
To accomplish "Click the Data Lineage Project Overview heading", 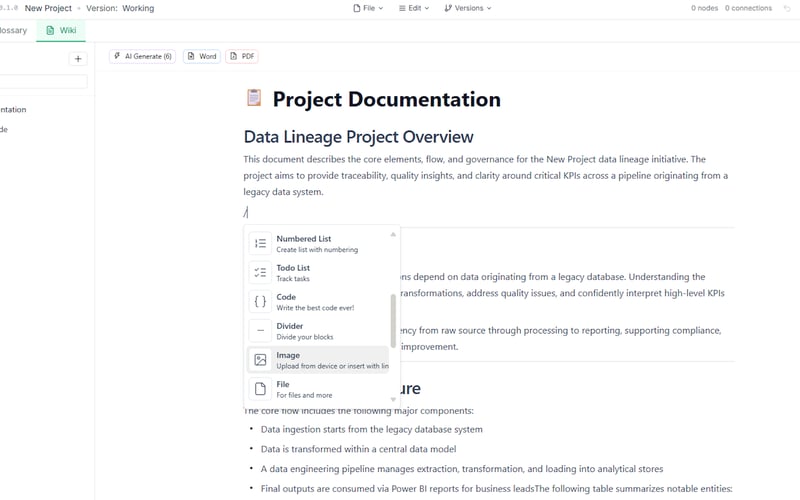I will coord(359,137).
